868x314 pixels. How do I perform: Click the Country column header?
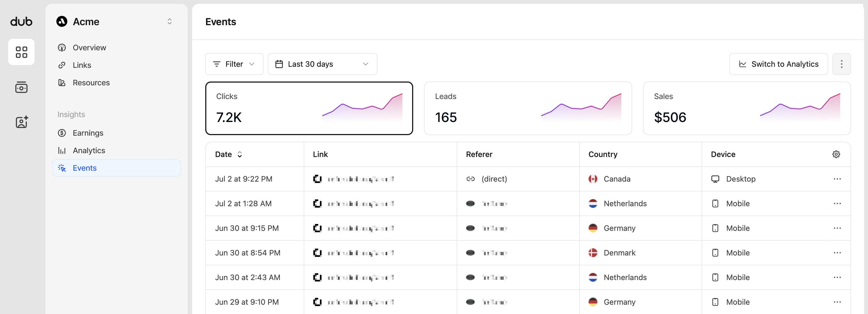click(x=603, y=154)
